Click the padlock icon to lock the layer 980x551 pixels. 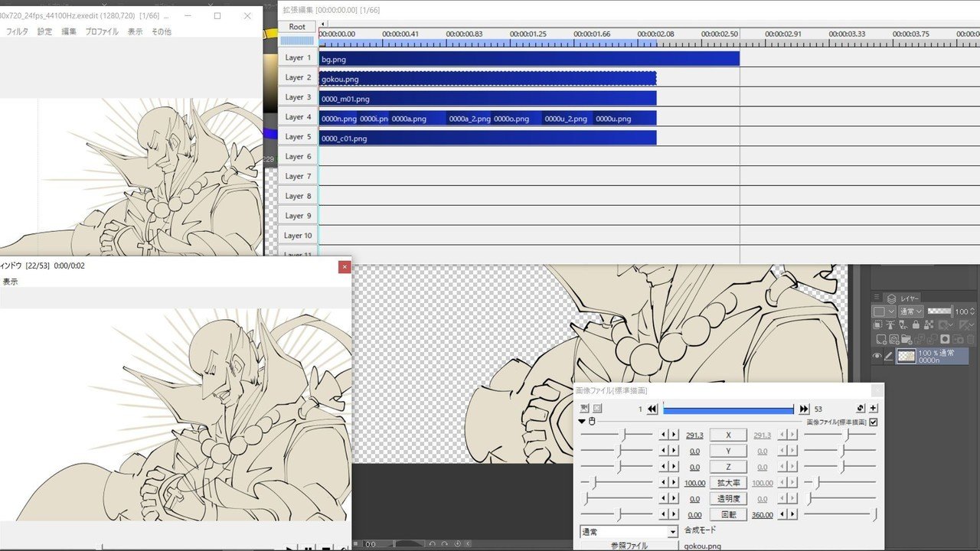click(x=916, y=324)
